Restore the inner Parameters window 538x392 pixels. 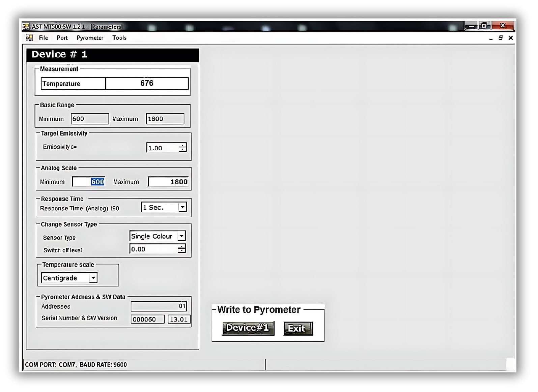point(501,38)
